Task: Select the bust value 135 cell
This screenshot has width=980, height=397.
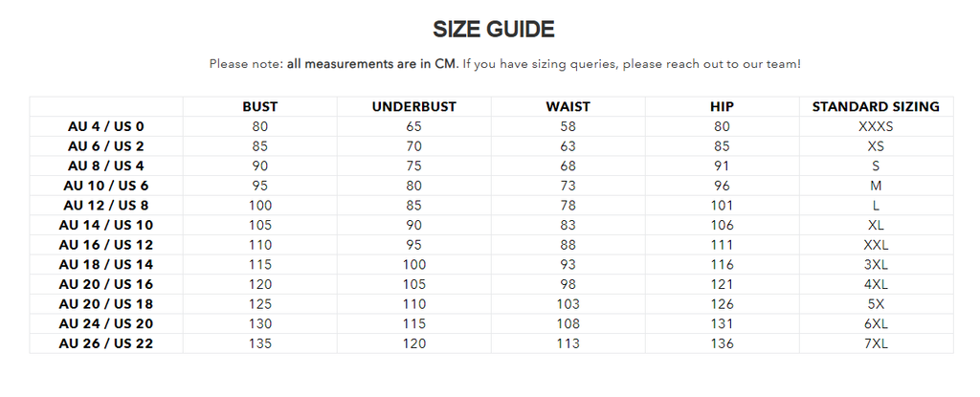Action: [x=260, y=343]
